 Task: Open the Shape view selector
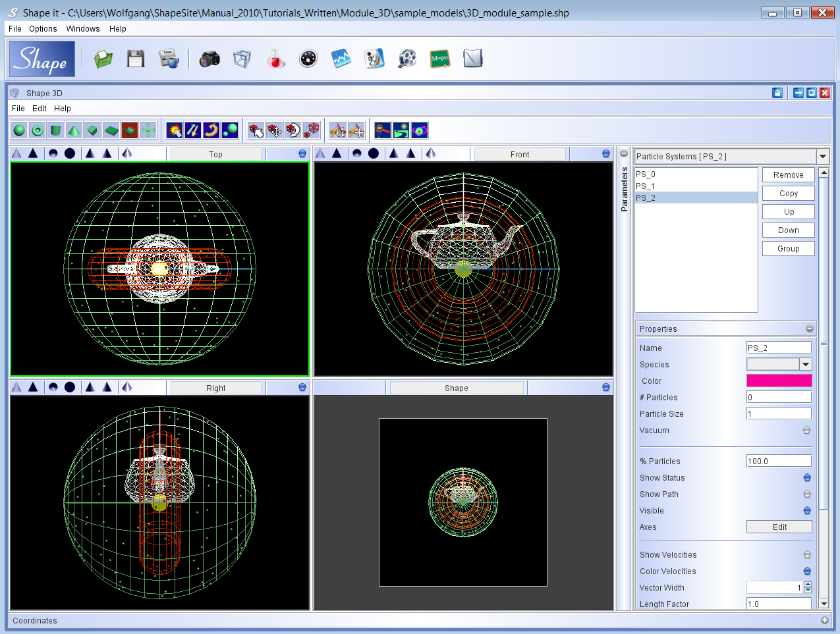pos(457,388)
